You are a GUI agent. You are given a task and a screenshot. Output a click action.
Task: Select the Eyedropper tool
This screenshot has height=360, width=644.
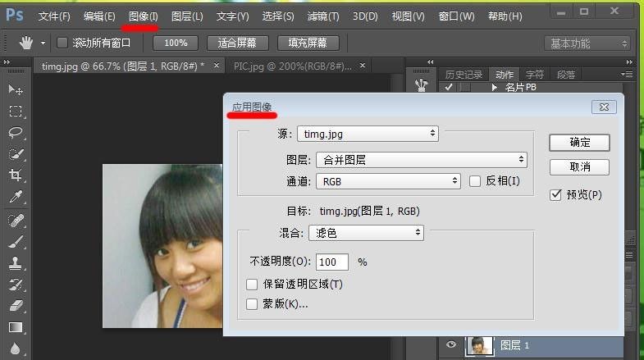(x=15, y=197)
